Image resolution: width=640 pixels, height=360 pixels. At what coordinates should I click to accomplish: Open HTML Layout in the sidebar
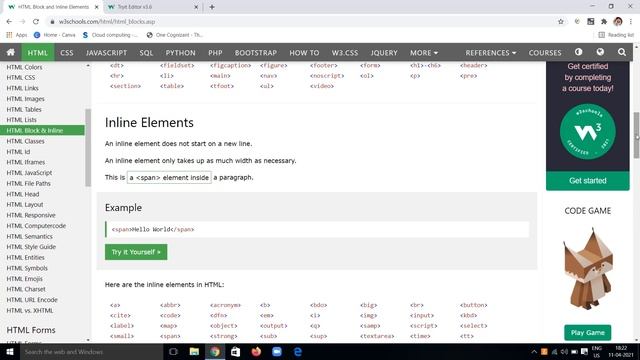pyautogui.click(x=25, y=204)
